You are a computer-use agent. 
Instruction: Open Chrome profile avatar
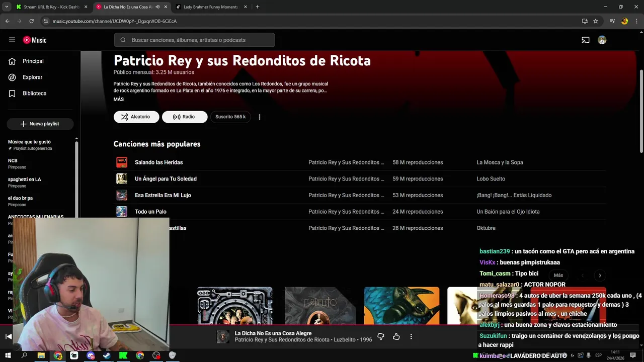click(x=624, y=21)
